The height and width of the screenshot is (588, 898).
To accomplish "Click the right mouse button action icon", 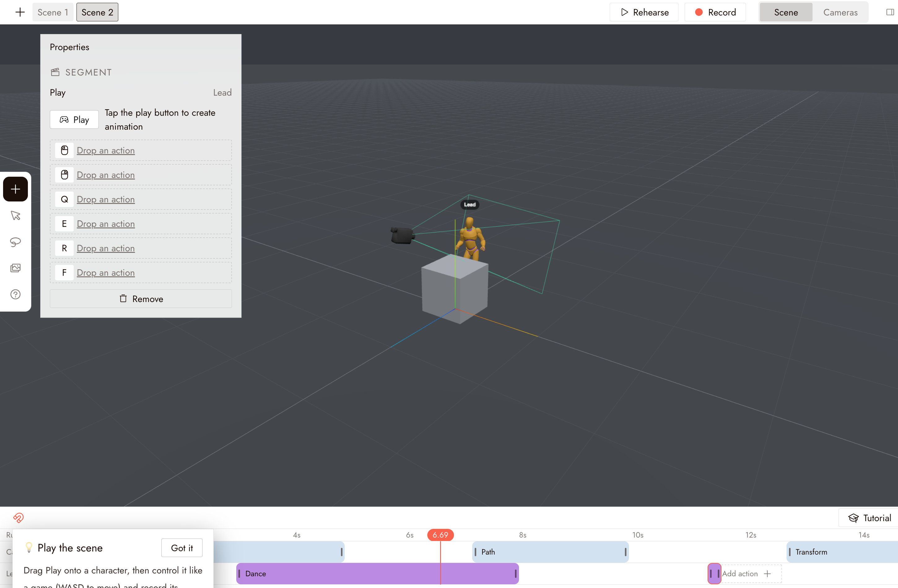I will (64, 175).
